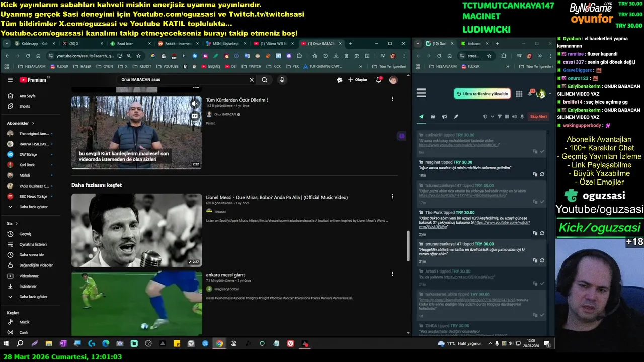This screenshot has height=362, width=644.
Task: Open more options for Tüm Kürtlerden video
Action: click(392, 99)
